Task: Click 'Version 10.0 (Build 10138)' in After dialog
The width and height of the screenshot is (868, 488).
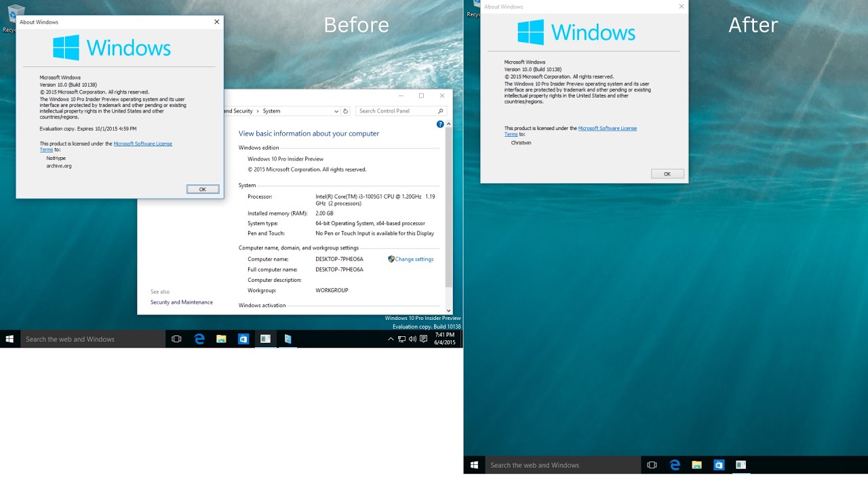Action: tap(533, 69)
